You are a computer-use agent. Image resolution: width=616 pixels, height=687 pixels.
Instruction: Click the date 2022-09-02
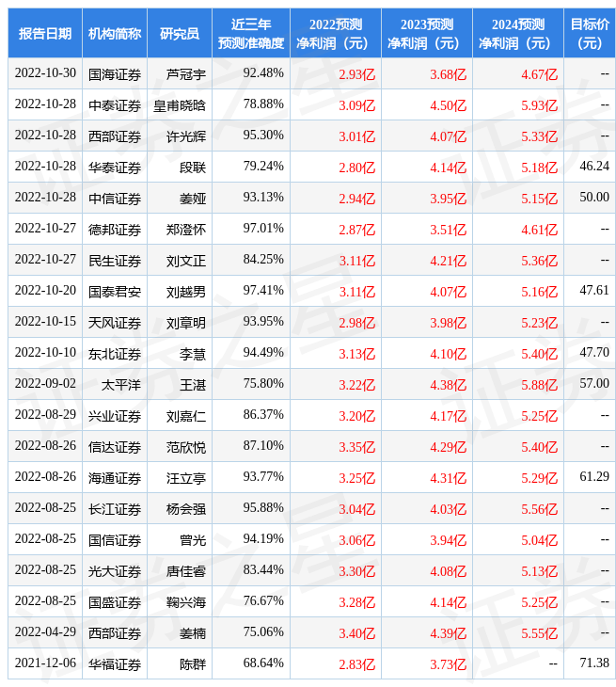tap(45, 384)
